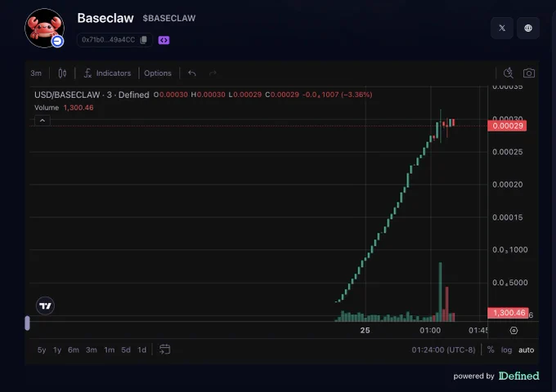Toggle auto scale mode

pyautogui.click(x=527, y=350)
